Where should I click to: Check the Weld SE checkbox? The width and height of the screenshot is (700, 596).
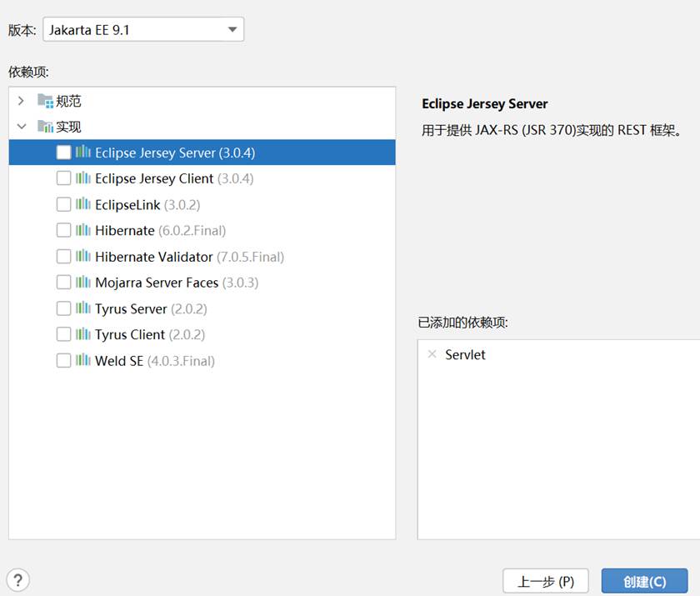tap(63, 360)
